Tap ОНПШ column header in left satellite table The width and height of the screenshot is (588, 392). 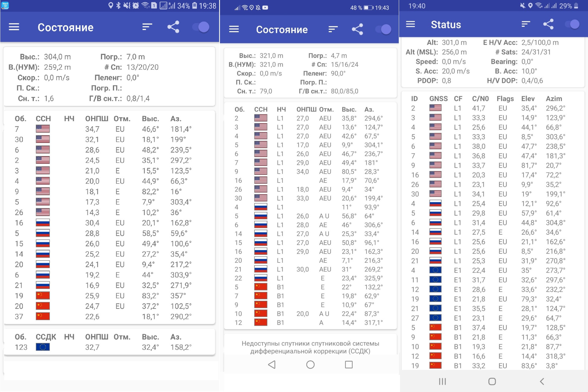96,118
